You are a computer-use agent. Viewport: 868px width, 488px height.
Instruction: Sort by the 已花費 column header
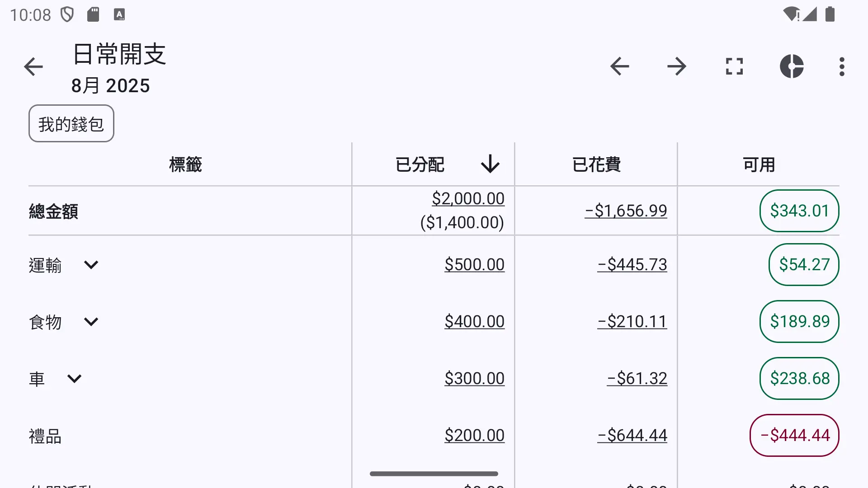coord(596,164)
